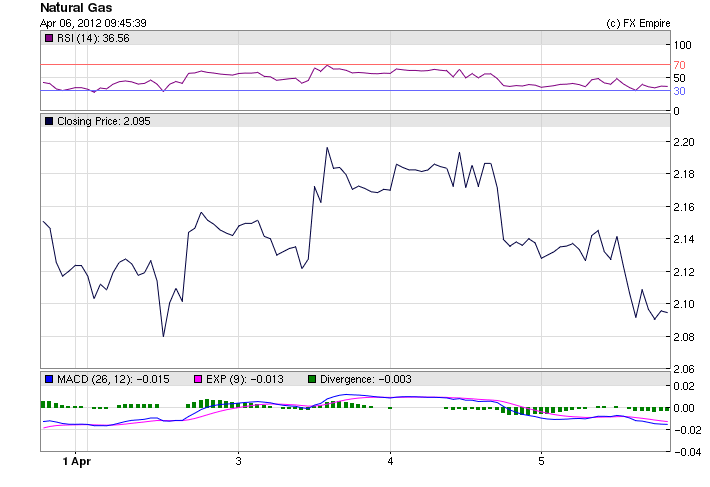Click the green Divergence legend swatch
The height and width of the screenshot is (487, 710).
[312, 379]
